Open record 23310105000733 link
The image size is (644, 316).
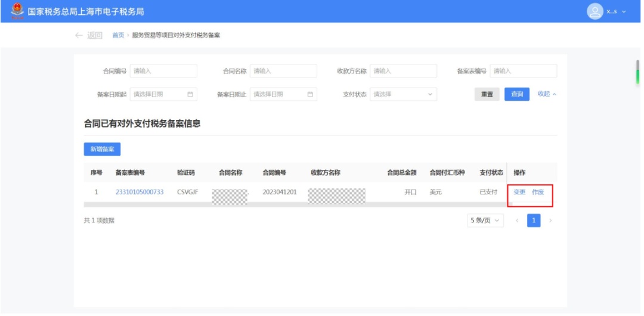coord(140,192)
